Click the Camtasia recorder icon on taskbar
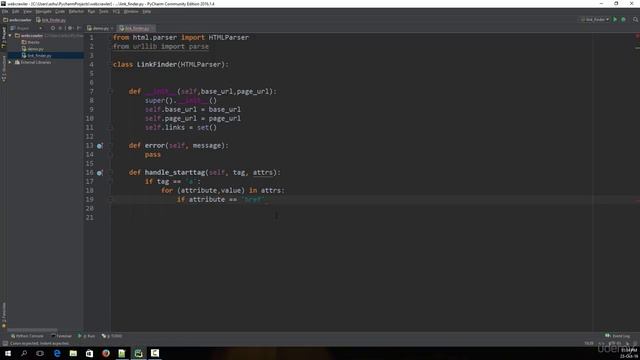The image size is (640, 360). pos(155,353)
